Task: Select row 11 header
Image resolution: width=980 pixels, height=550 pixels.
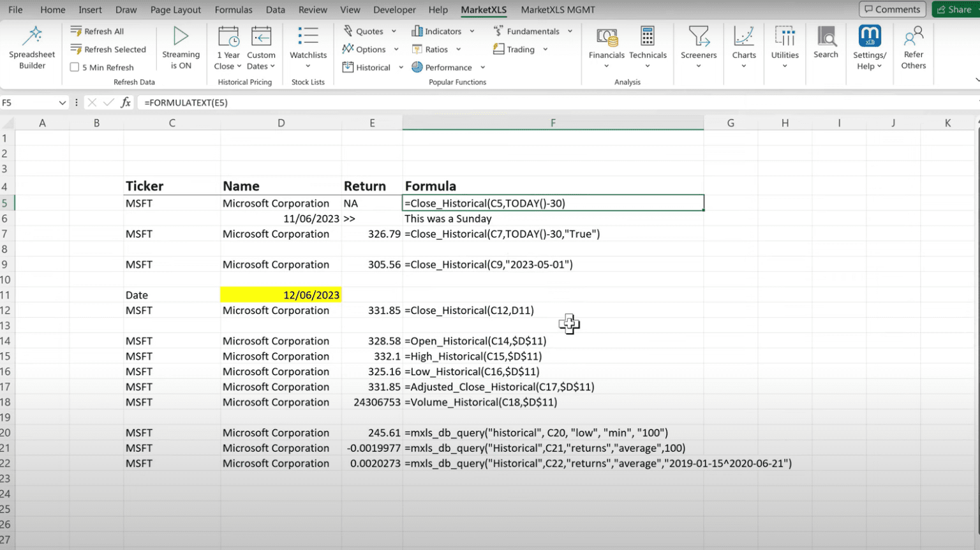Action: point(6,295)
